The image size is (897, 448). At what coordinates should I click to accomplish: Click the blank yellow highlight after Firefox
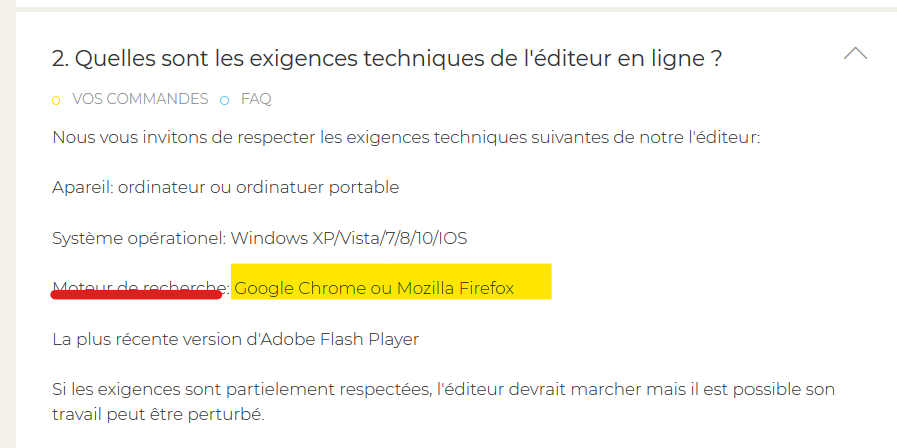click(x=533, y=285)
